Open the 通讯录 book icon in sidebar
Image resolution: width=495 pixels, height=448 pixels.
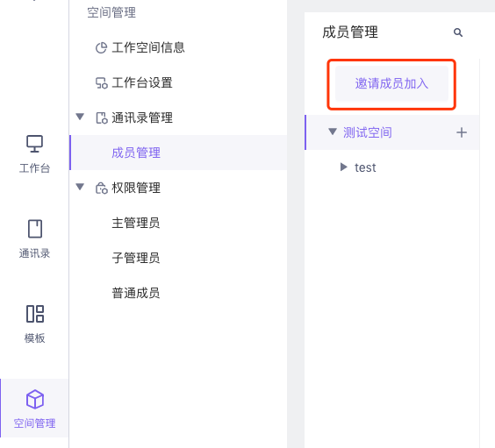click(35, 229)
